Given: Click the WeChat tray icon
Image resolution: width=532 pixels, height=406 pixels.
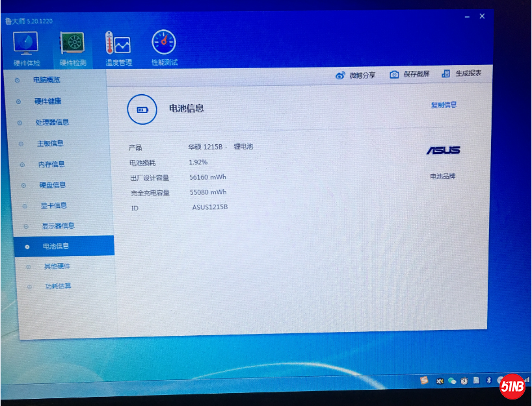Looking at the screenshot, I should pyautogui.click(x=452, y=381).
